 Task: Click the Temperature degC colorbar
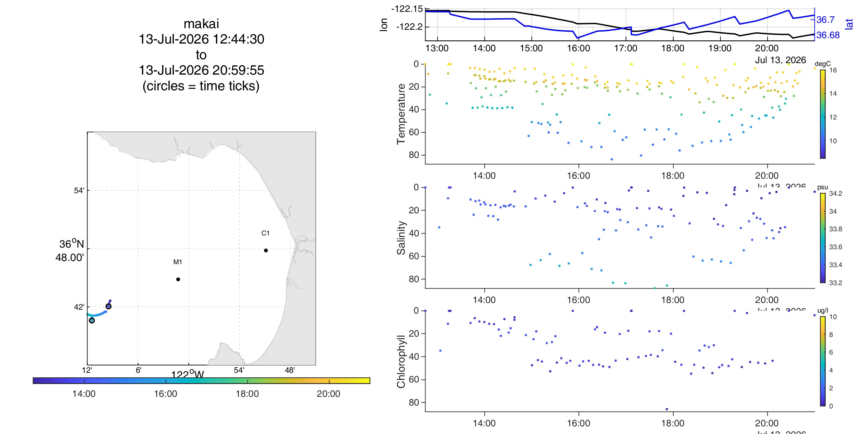click(x=823, y=114)
